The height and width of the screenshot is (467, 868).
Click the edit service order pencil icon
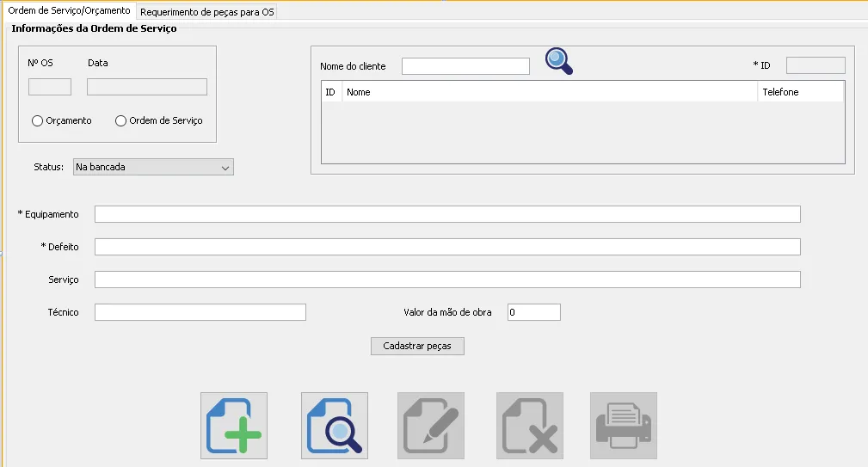[431, 426]
